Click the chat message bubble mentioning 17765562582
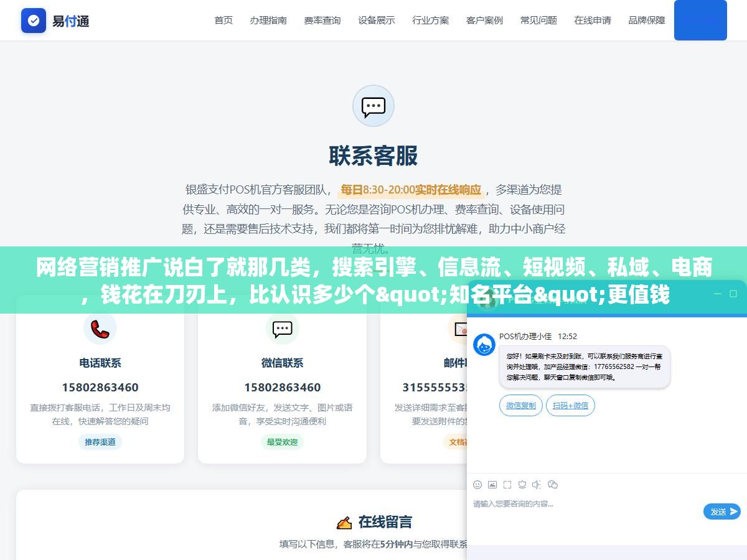Screen dimensions: 747x560 [x=584, y=366]
